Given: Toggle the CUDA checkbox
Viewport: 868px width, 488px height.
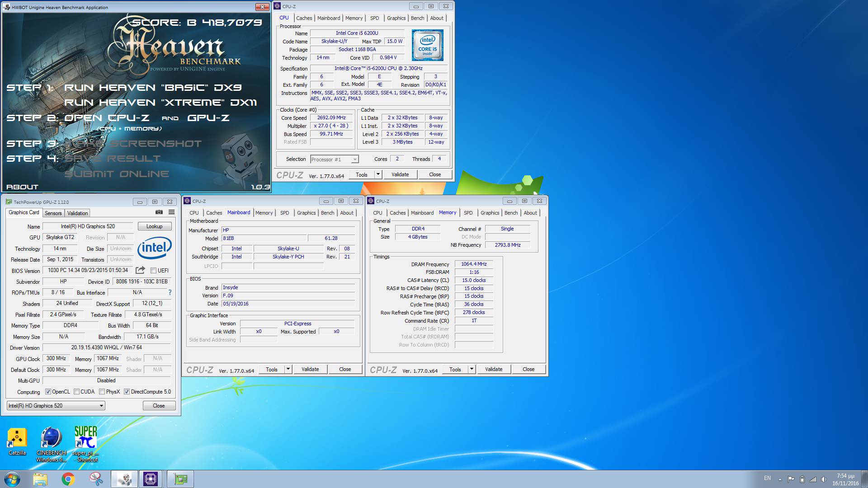Looking at the screenshot, I should [76, 392].
